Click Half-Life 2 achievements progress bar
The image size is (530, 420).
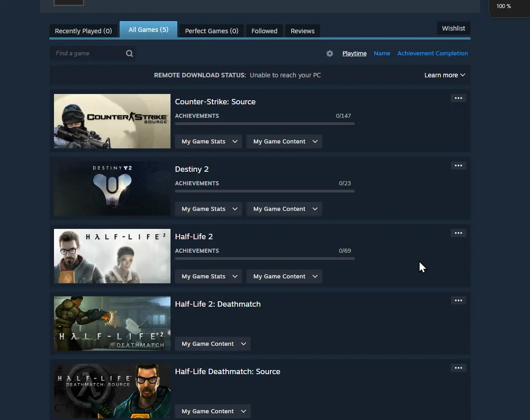tap(265, 259)
